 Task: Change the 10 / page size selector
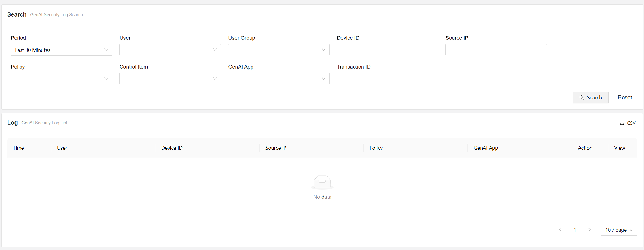pyautogui.click(x=619, y=230)
